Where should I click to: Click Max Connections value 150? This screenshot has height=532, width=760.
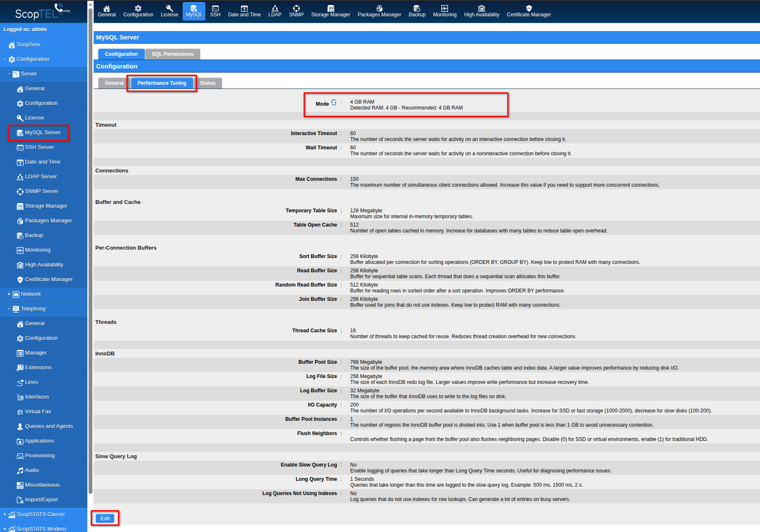(x=354, y=179)
